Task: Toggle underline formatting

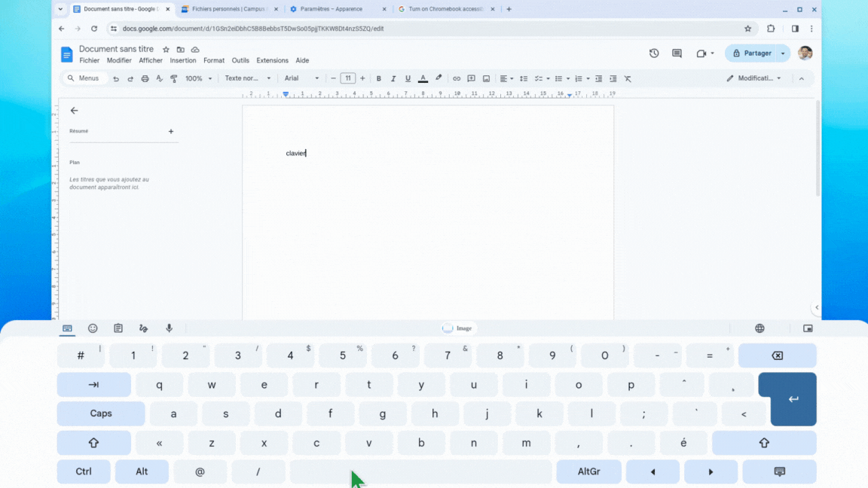Action: click(x=407, y=78)
